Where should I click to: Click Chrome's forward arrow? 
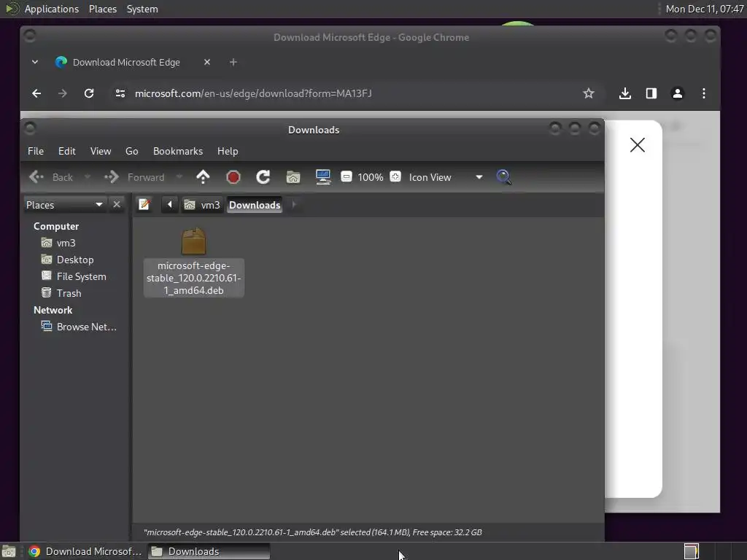coord(63,93)
